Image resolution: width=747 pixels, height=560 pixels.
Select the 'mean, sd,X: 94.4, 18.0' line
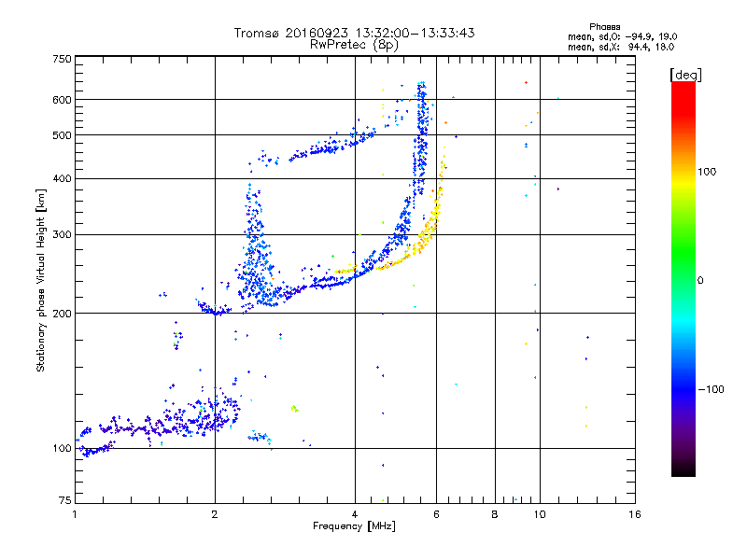pyautogui.click(x=621, y=47)
